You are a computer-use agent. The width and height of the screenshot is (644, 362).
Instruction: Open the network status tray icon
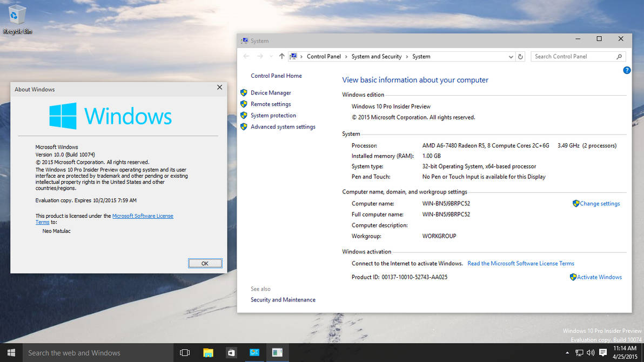tap(579, 353)
